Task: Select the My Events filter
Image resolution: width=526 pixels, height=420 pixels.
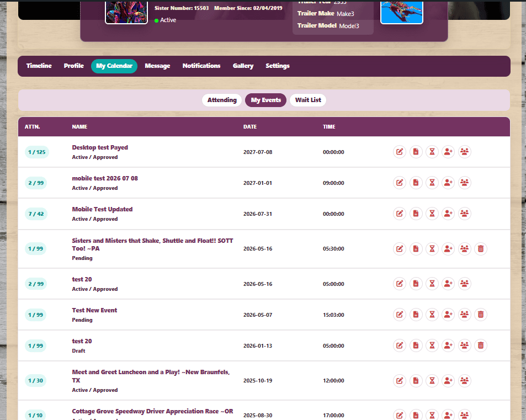Action: (x=265, y=100)
